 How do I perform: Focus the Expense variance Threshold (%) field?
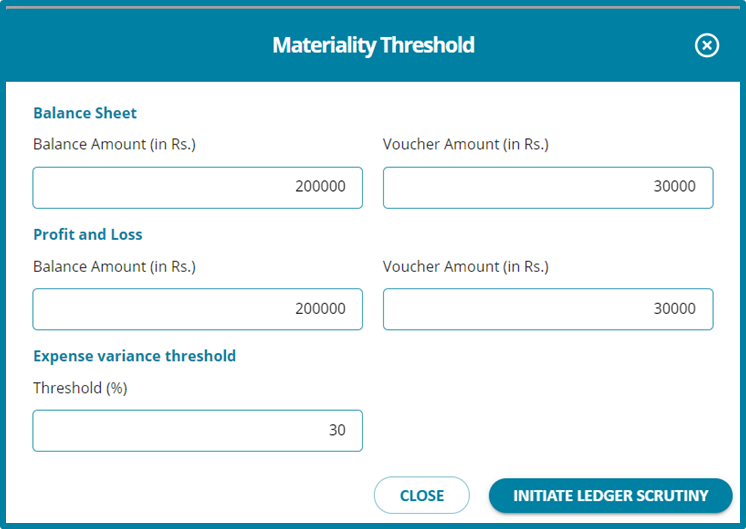[197, 431]
